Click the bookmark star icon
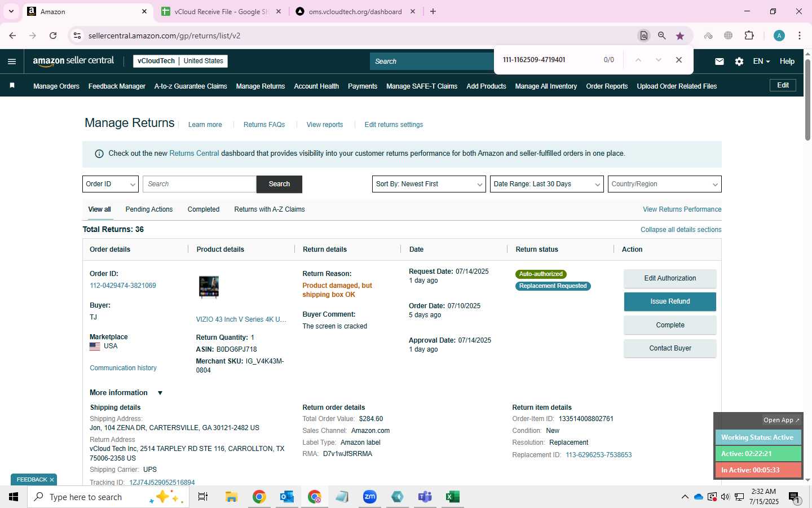The width and height of the screenshot is (812, 508). point(680,36)
